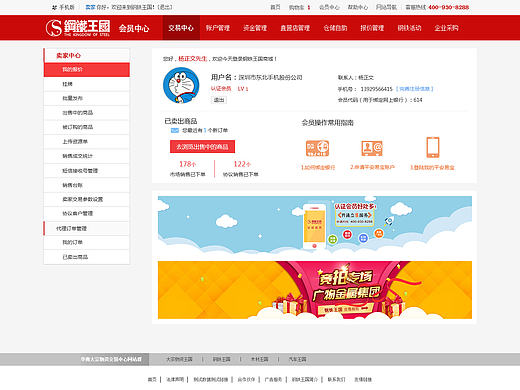Click 钢铁王国 in the footer bar
Screen dimensions: 520x390
pos(222,359)
